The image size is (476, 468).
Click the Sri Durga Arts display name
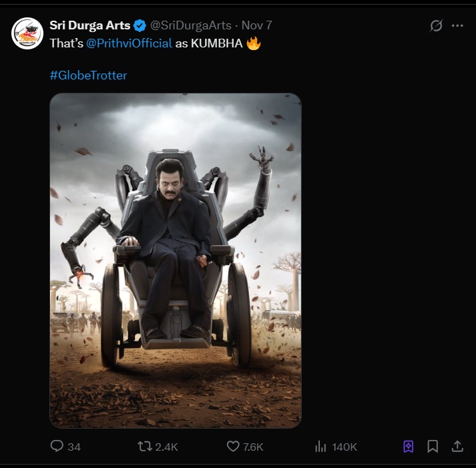pyautogui.click(x=90, y=25)
